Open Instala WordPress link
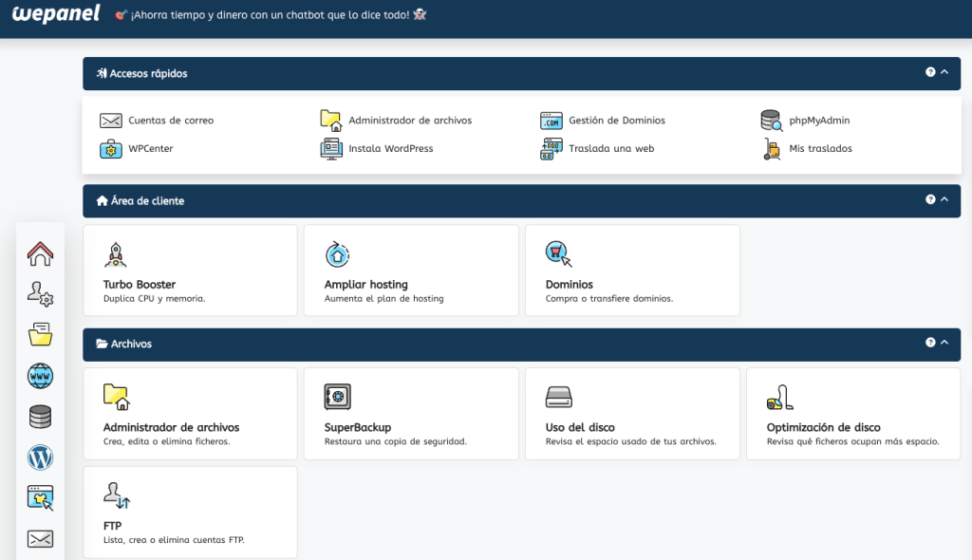Screen dimensions: 972x560 390,149
